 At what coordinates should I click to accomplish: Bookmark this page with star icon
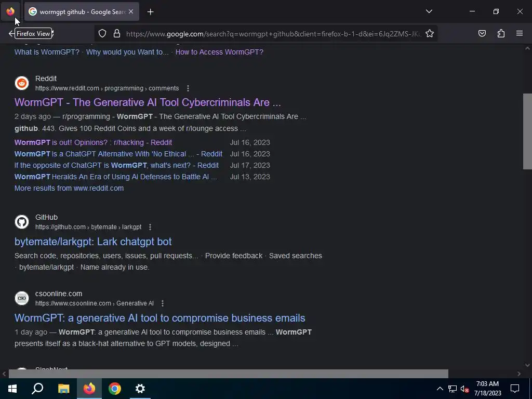coord(430,34)
